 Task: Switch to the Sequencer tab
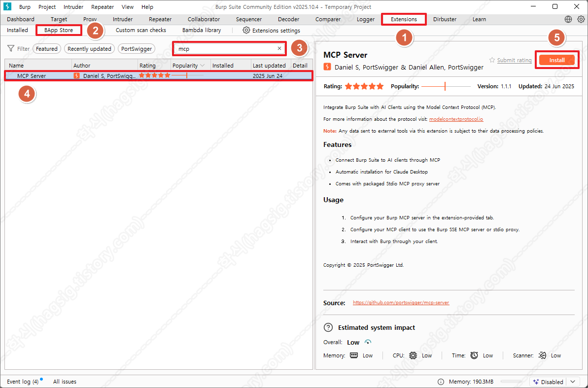248,19
